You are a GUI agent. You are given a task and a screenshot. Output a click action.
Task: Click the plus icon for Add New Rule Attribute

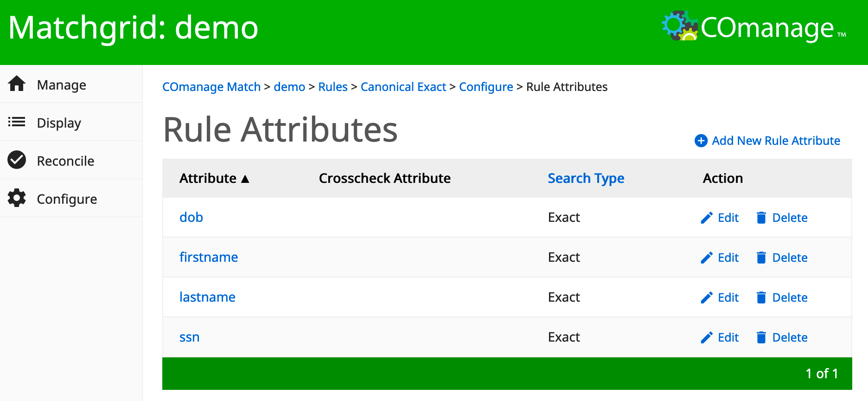[x=701, y=141]
